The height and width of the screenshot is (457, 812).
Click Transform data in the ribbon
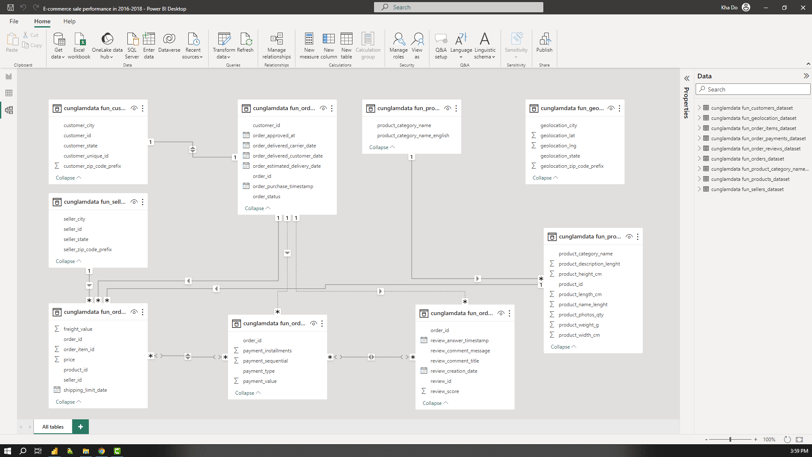click(224, 46)
